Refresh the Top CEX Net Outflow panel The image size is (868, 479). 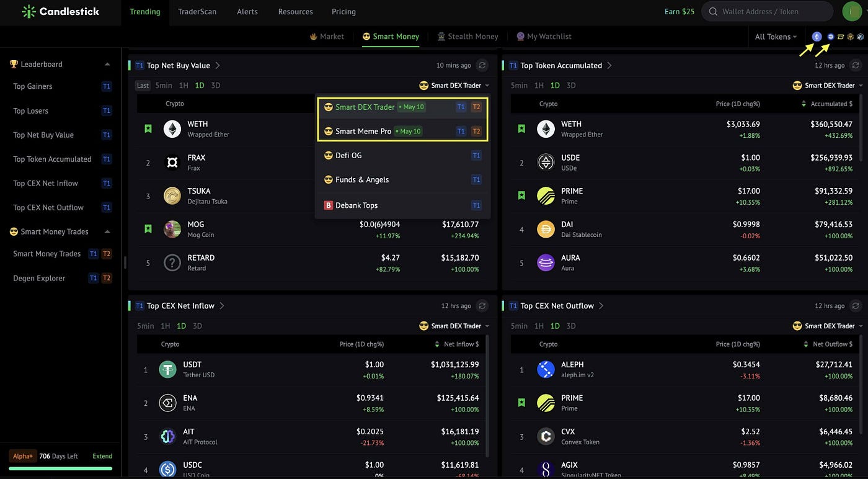(856, 306)
